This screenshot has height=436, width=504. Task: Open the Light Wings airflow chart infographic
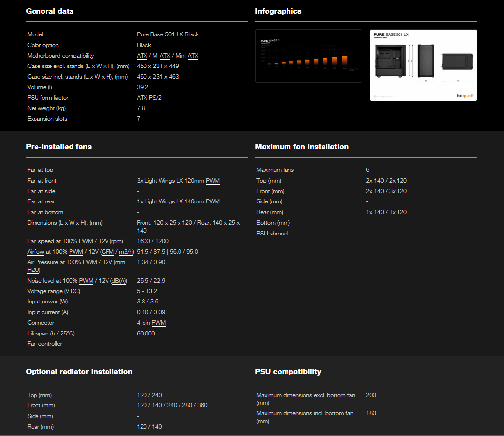[x=309, y=56]
